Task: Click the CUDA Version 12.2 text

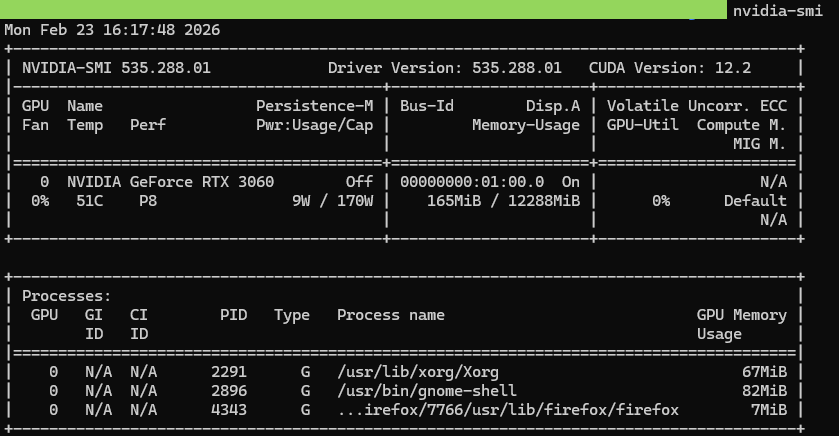Action: 670,69
